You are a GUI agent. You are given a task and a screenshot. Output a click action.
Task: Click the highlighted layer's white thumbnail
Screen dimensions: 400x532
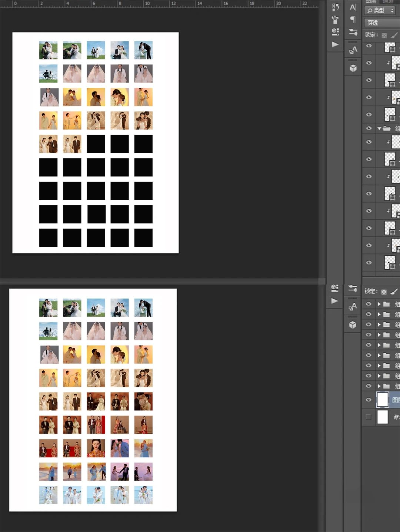click(383, 400)
